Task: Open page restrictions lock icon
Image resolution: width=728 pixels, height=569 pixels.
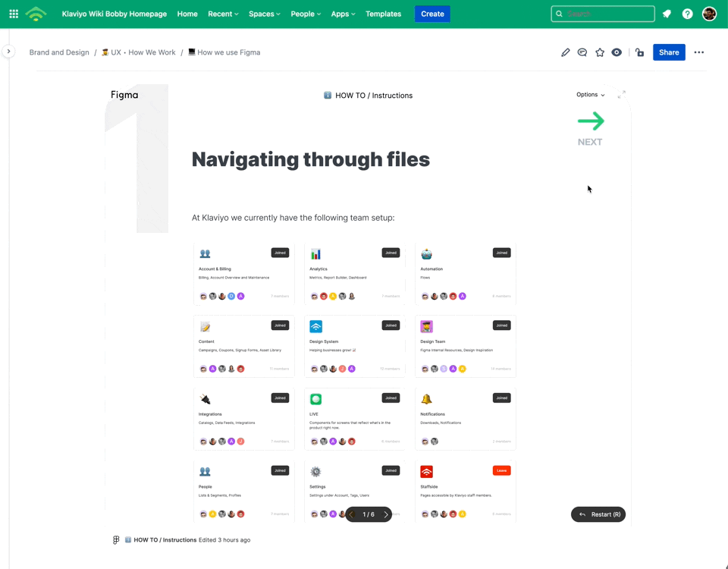Action: click(640, 52)
